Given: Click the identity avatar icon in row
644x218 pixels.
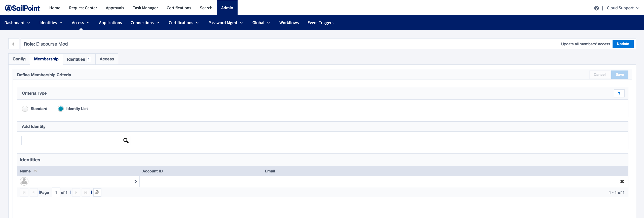Looking at the screenshot, I should point(24,181).
